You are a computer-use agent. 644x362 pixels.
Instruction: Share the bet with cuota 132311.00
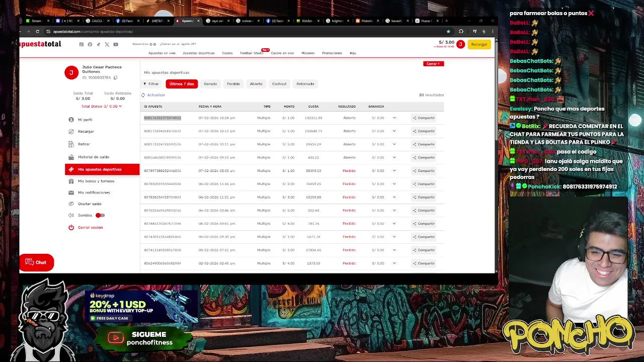tap(424, 118)
